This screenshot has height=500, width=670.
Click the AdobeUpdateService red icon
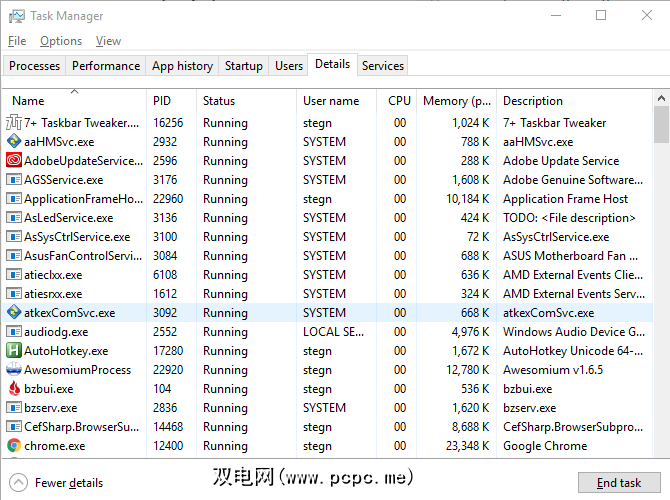click(14, 161)
